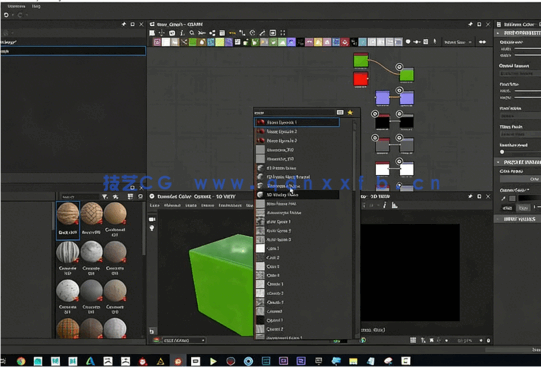
Task: Adjust the slider under the first combo box in properties
Action: point(528,91)
